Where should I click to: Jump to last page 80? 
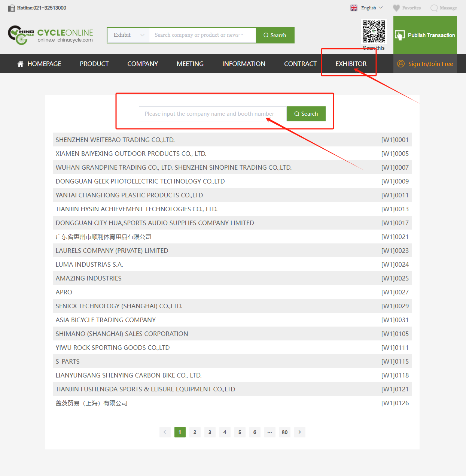[285, 432]
